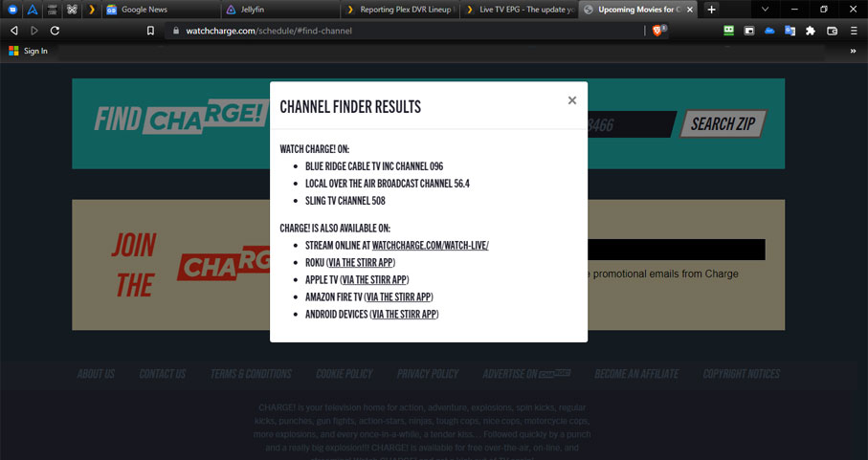Image resolution: width=868 pixels, height=460 pixels.
Task: Click the 'Channel Finder Results' heading
Action: tap(350, 107)
